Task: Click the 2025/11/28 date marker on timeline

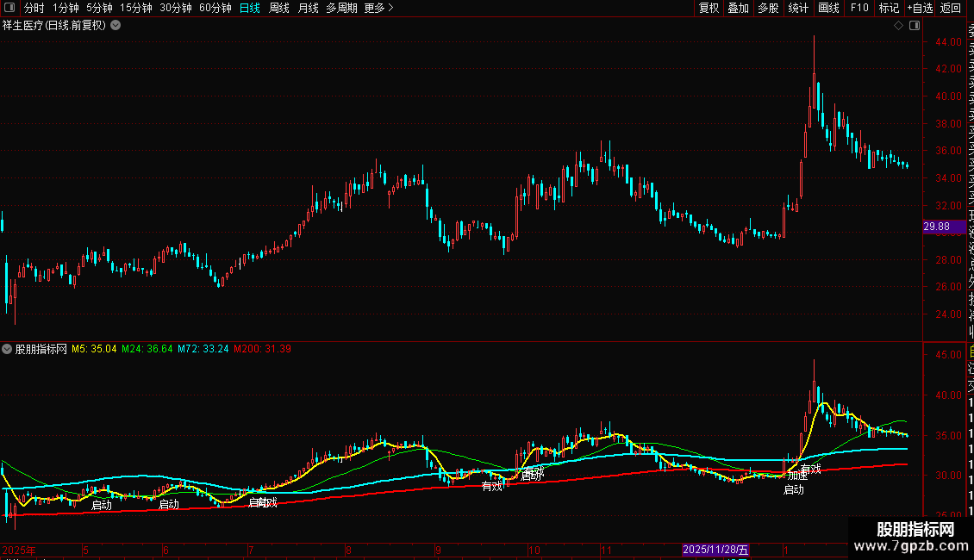Action: tap(715, 550)
